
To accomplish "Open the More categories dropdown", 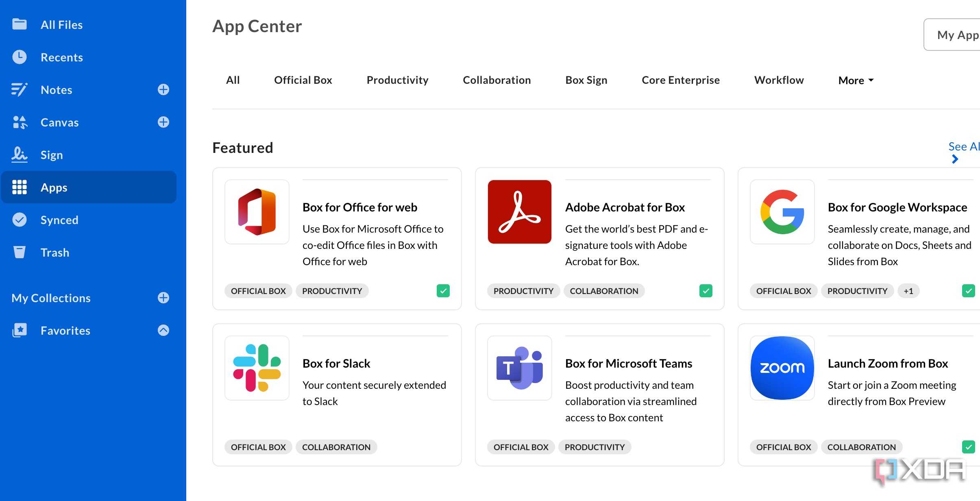I will tap(856, 81).
